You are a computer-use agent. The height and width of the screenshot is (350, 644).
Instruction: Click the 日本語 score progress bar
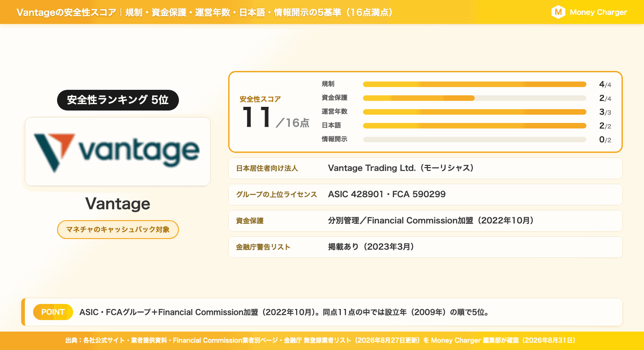[474, 126]
